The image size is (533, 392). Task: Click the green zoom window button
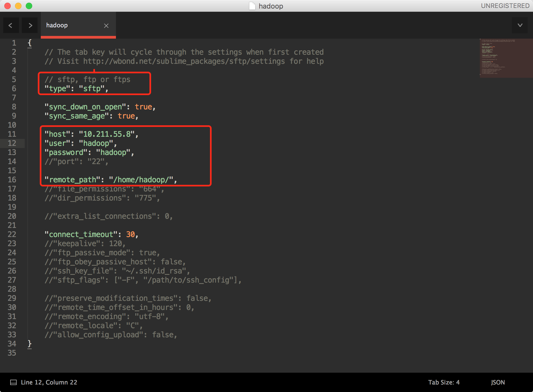(29, 6)
